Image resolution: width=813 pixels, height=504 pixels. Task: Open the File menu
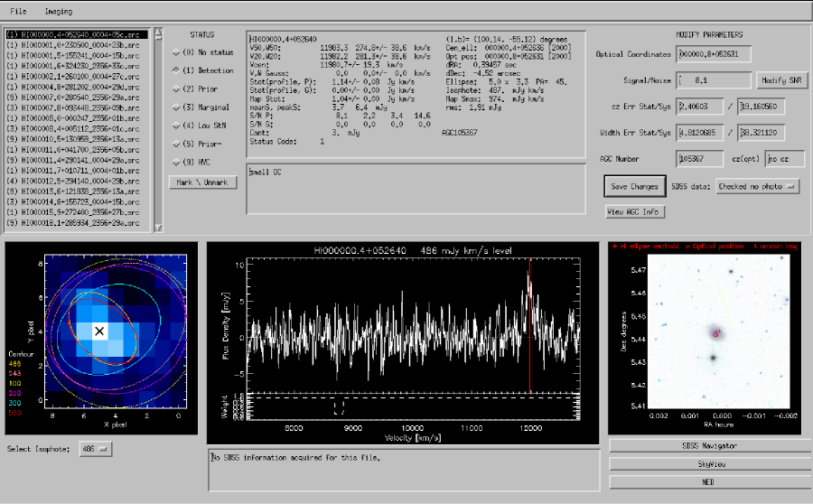(x=19, y=12)
